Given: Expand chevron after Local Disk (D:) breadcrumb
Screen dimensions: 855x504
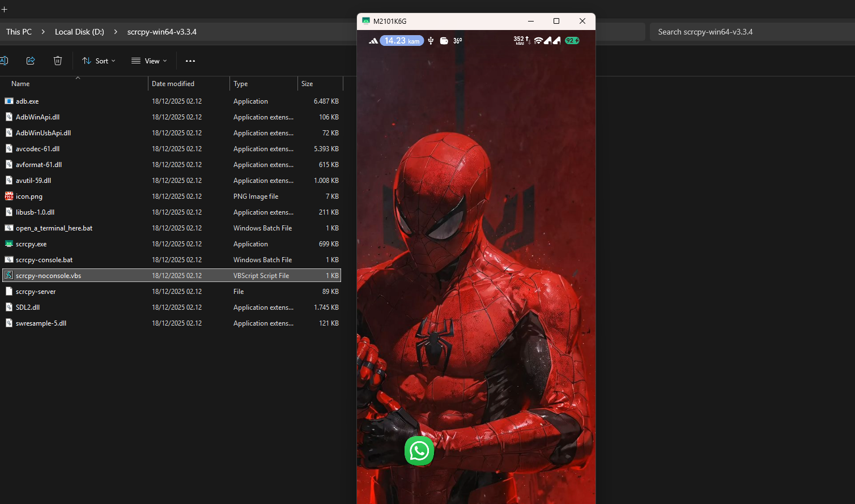Looking at the screenshot, I should pos(116,32).
